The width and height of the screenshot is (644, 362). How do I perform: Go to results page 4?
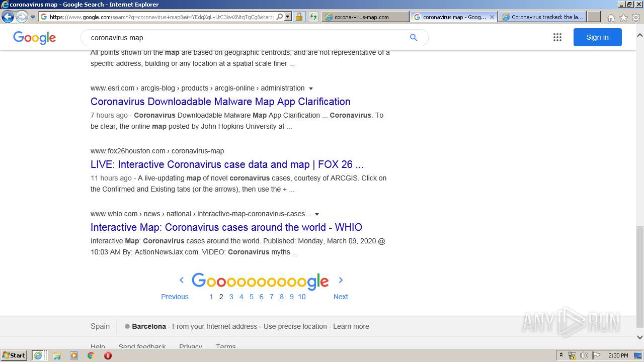click(242, 297)
